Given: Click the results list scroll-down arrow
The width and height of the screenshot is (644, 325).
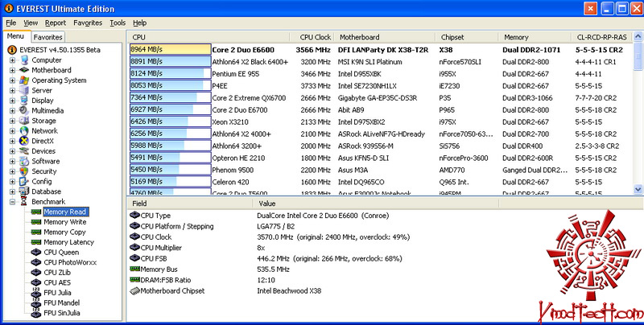Looking at the screenshot, I should point(638,189).
